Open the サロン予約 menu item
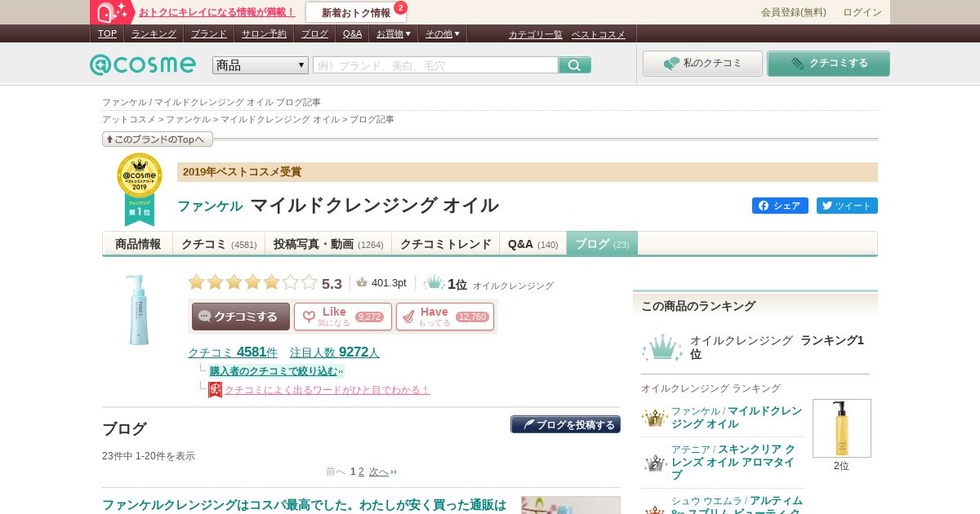The image size is (980, 514). pyautogui.click(x=264, y=33)
